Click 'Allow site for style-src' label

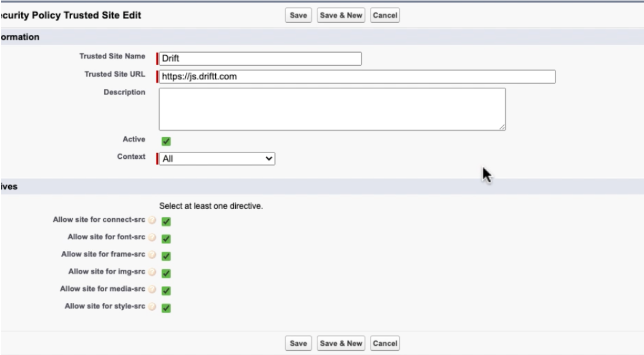pos(105,306)
